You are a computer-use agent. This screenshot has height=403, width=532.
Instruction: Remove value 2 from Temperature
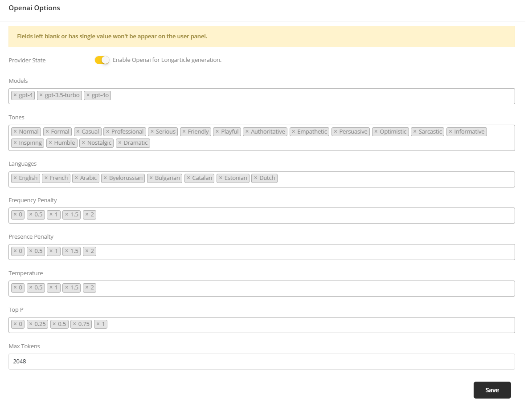point(86,288)
